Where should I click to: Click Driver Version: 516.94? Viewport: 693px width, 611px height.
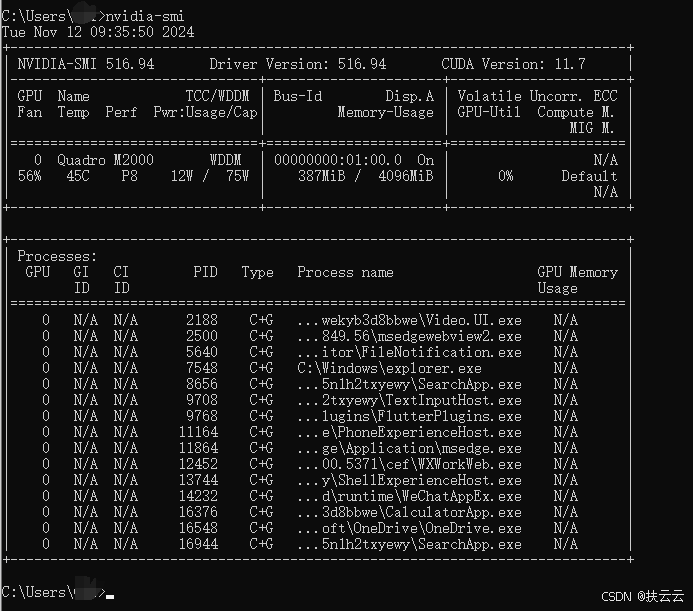[x=297, y=64]
